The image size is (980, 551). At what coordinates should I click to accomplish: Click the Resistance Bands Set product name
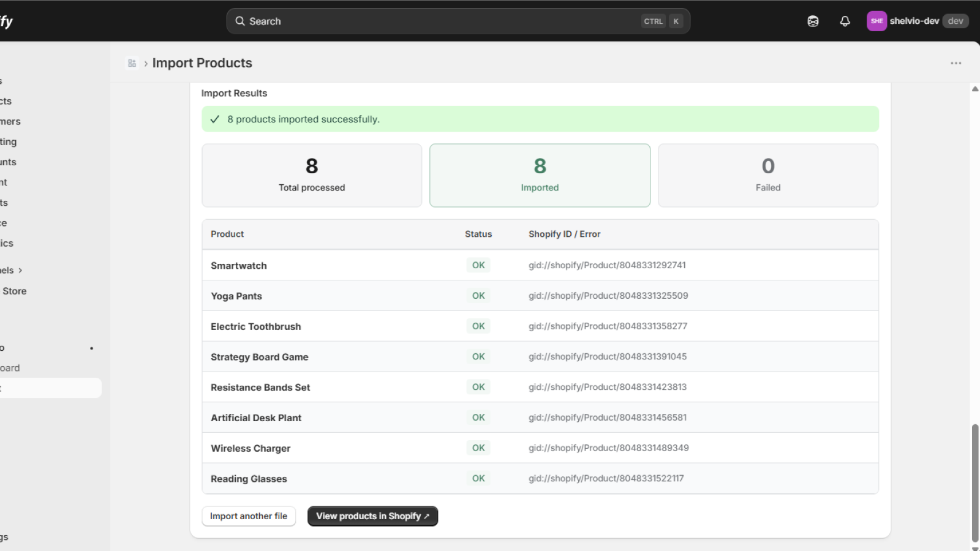(260, 388)
